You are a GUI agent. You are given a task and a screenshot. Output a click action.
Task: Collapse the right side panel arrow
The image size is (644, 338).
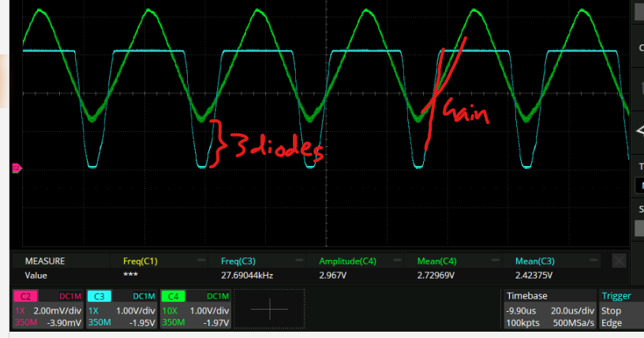coord(638,130)
